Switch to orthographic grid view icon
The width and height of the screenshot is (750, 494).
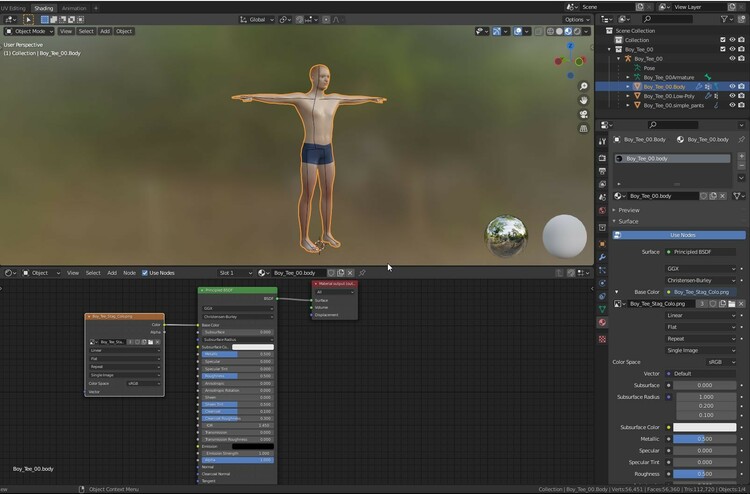click(584, 129)
